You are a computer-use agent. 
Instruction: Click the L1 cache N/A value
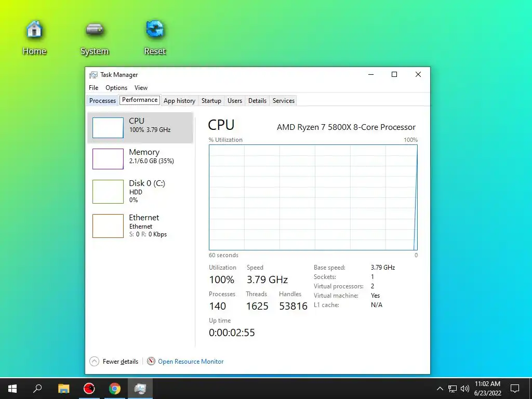point(377,304)
